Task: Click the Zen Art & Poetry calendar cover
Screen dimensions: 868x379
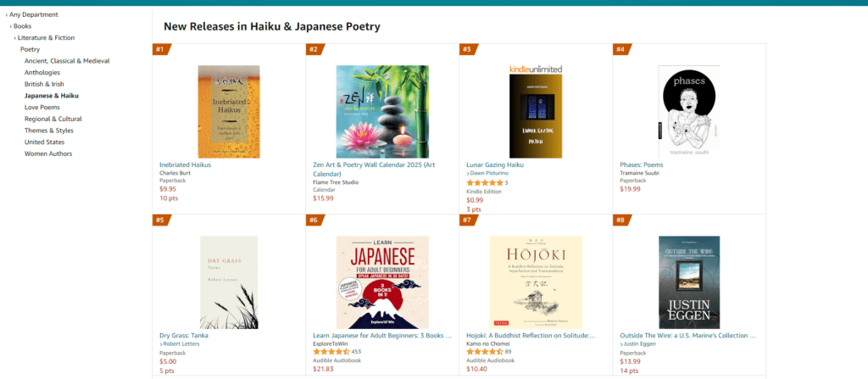Action: pyautogui.click(x=382, y=112)
